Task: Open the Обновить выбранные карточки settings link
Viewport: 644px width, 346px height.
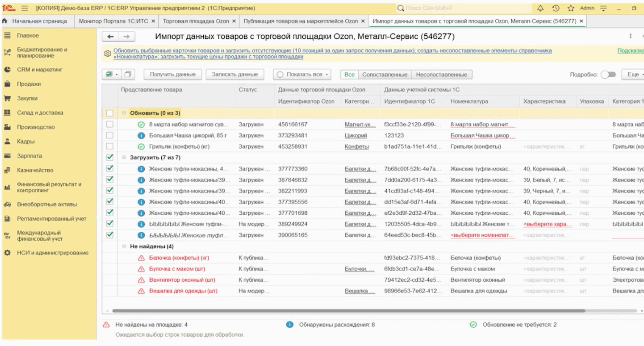Action: [x=332, y=54]
